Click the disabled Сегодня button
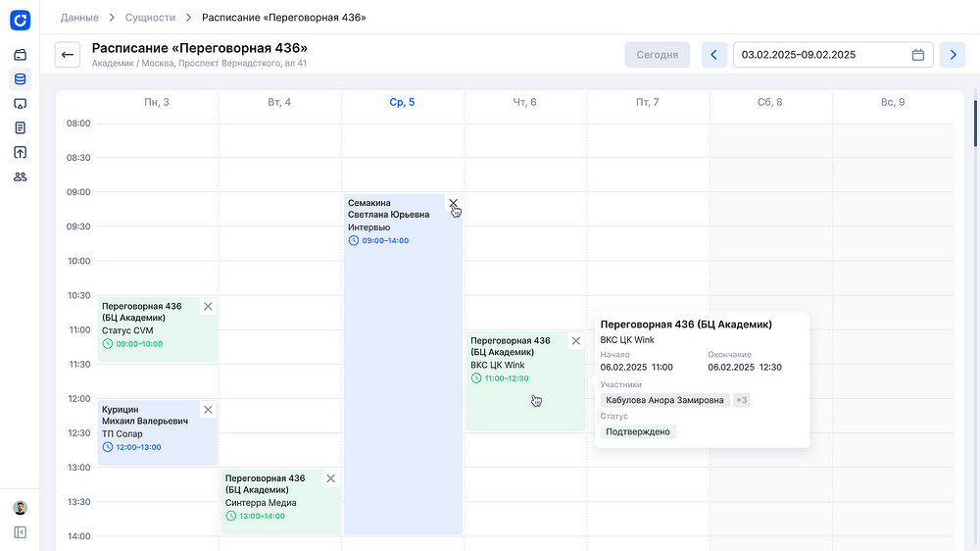The image size is (980, 551). [x=657, y=55]
